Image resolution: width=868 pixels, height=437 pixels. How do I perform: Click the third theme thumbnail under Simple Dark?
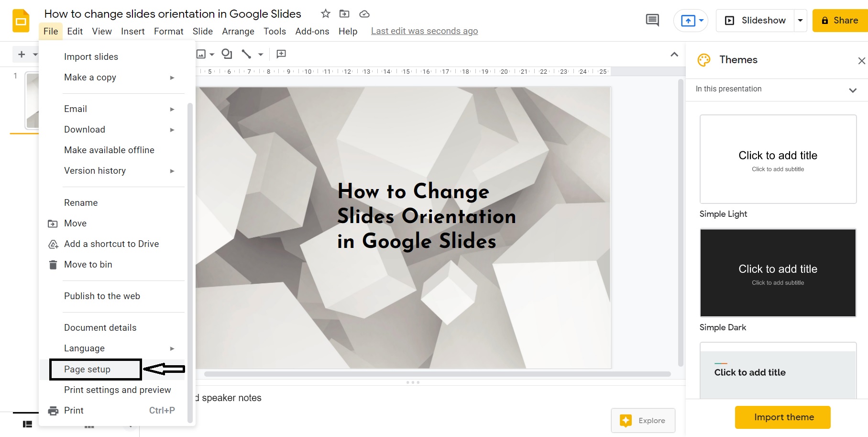click(x=778, y=370)
